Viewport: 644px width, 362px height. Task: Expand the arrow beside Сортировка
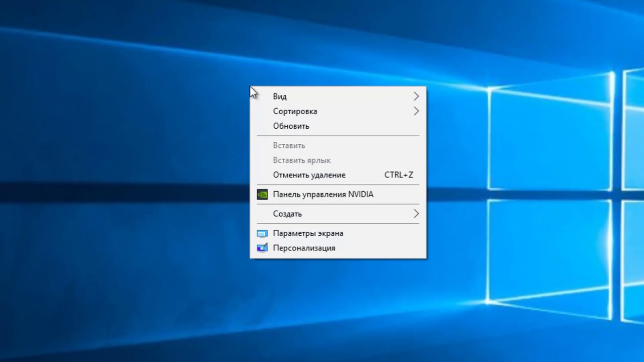pos(416,111)
